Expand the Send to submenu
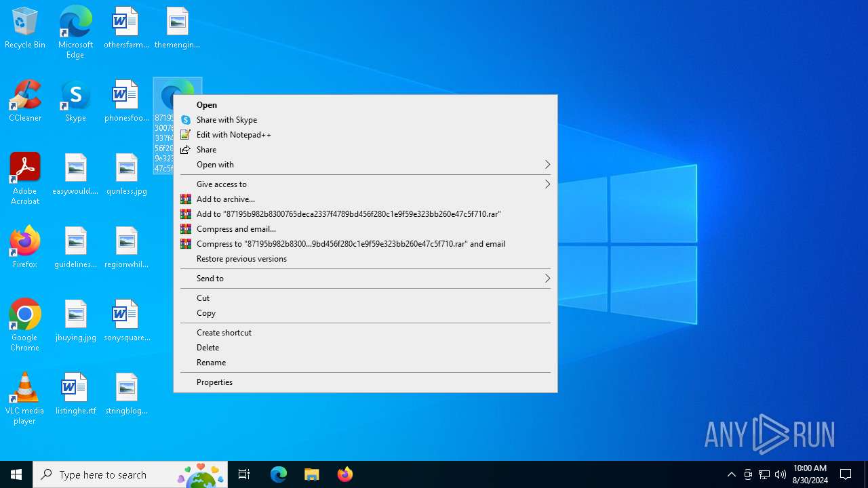 pos(366,279)
